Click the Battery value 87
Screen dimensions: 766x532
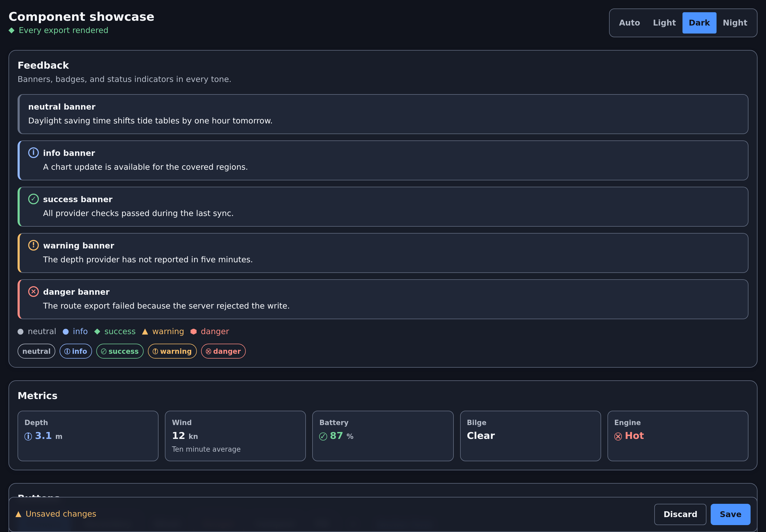(x=336, y=436)
